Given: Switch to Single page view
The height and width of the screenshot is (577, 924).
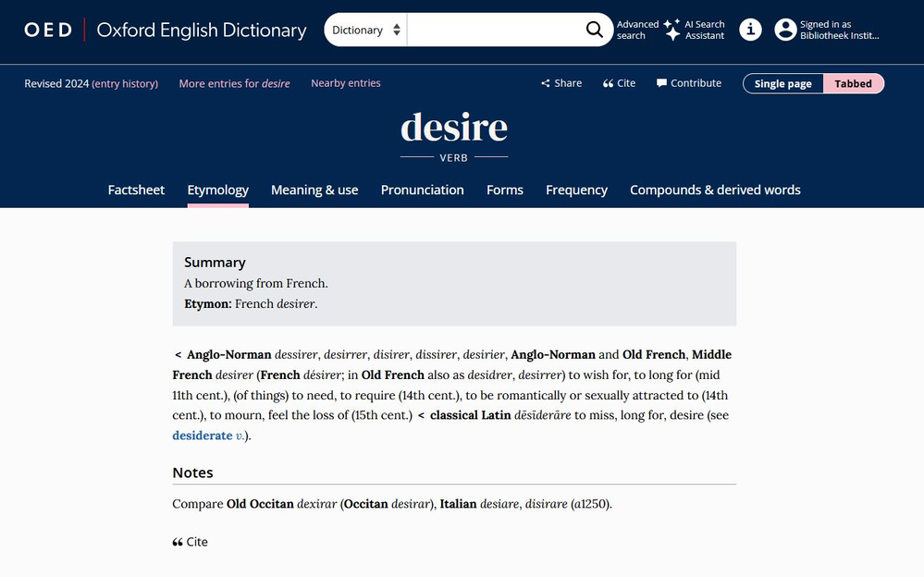Looking at the screenshot, I should [x=782, y=83].
